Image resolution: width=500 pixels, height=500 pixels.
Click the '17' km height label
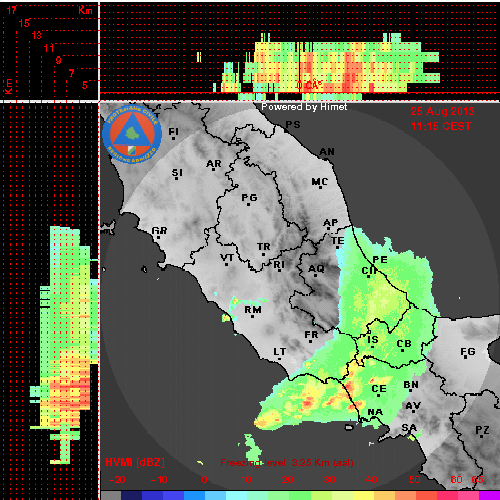[x=12, y=10]
